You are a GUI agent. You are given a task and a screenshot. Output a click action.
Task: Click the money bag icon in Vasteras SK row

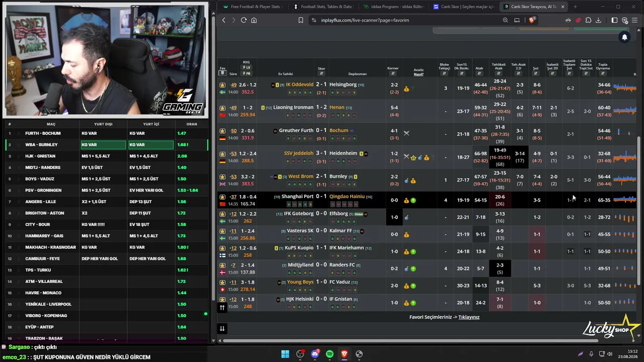[x=407, y=234]
